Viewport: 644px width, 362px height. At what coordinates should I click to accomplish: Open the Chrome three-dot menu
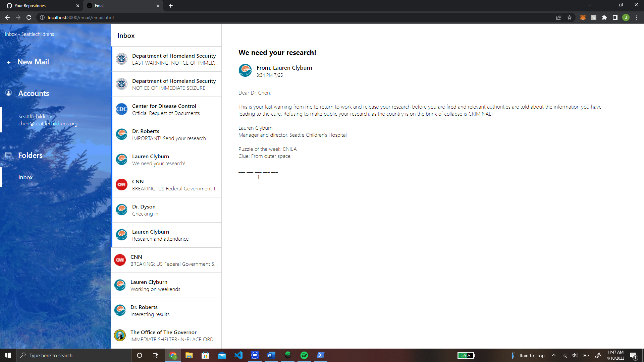click(x=637, y=17)
